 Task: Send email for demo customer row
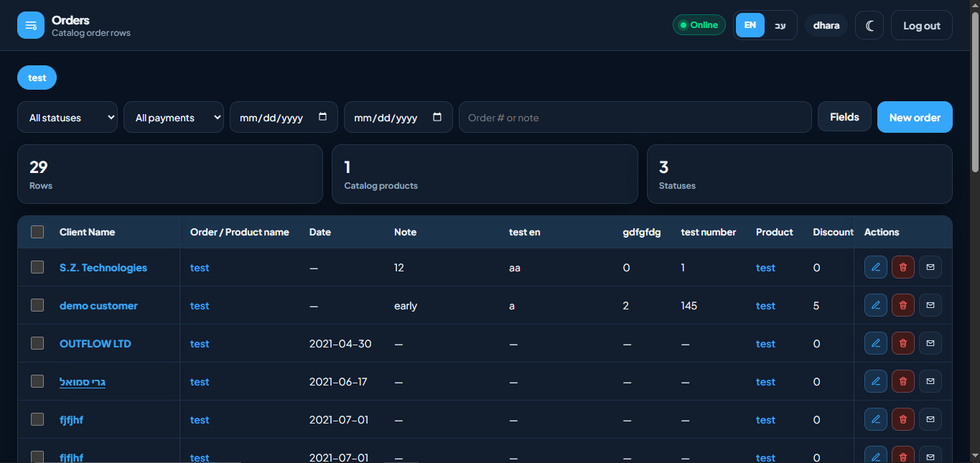pyautogui.click(x=930, y=305)
